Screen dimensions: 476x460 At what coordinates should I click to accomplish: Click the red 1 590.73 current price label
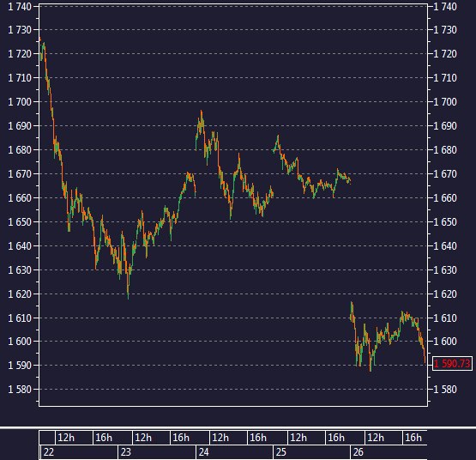coord(452,363)
